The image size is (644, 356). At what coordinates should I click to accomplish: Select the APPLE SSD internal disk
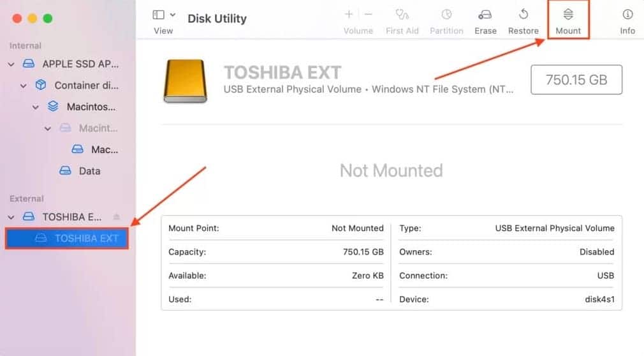tap(80, 64)
